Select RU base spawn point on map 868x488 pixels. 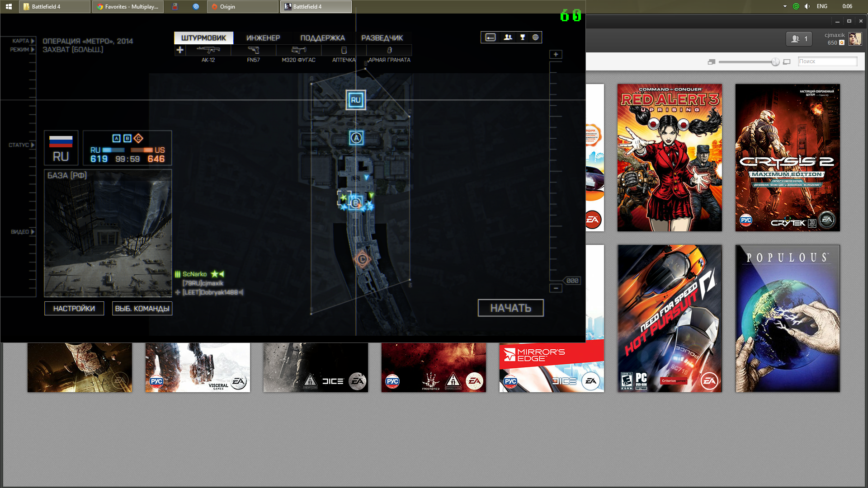click(356, 100)
